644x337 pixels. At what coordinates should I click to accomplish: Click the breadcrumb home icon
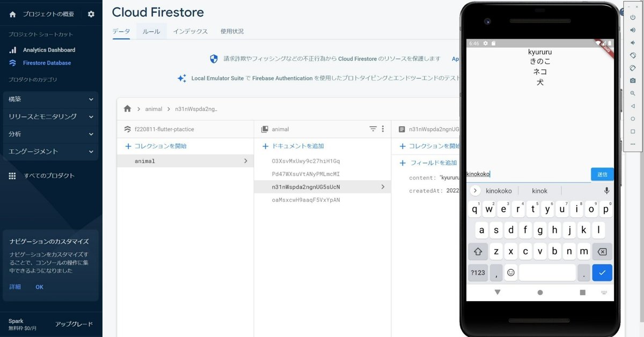[127, 108]
